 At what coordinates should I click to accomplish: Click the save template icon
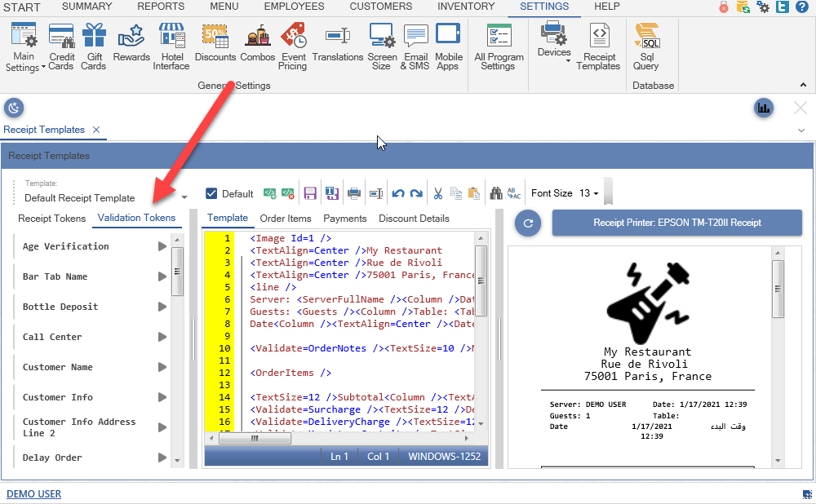click(x=310, y=193)
